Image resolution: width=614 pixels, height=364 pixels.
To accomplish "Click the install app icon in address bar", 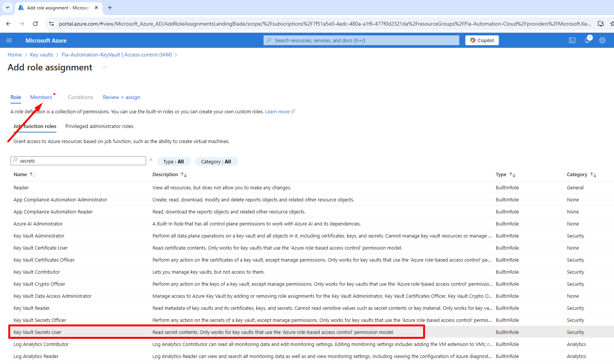I will 601,24.
